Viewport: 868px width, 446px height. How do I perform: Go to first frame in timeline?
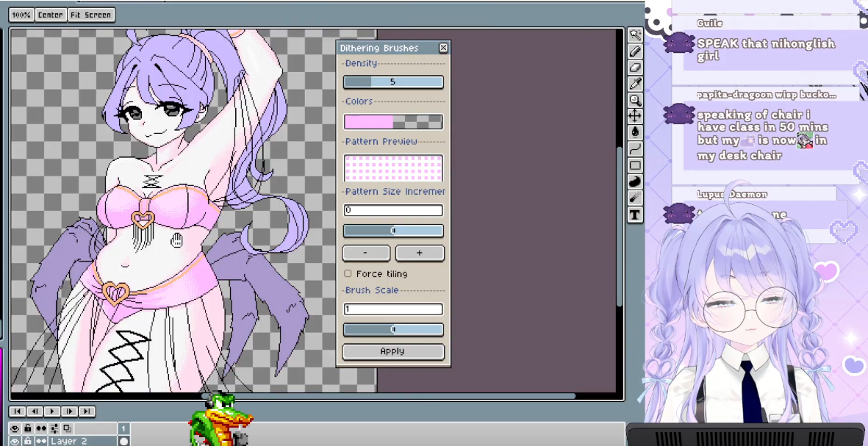point(17,411)
